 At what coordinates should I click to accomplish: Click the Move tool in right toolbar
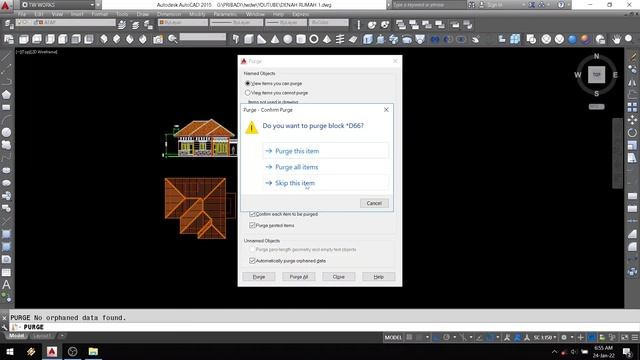(632, 120)
